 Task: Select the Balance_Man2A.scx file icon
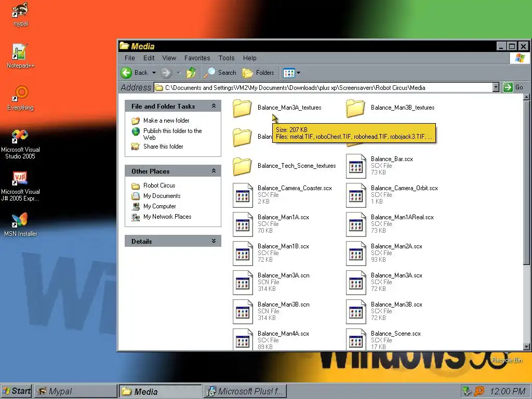(x=356, y=254)
